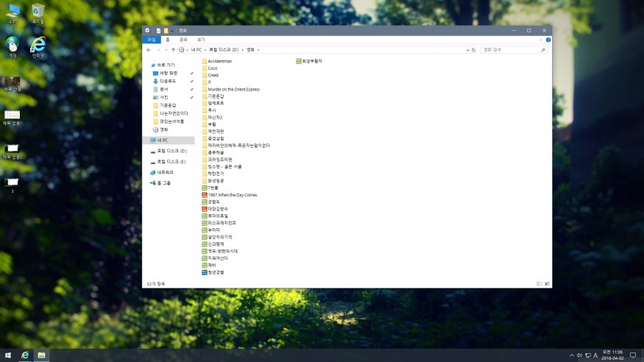Click the Explorer help question mark icon

548,40
